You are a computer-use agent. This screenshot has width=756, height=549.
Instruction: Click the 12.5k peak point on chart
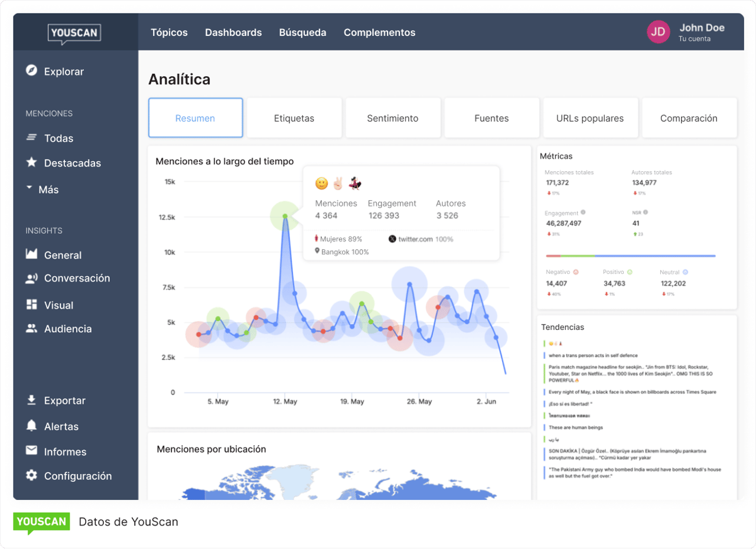click(x=285, y=216)
